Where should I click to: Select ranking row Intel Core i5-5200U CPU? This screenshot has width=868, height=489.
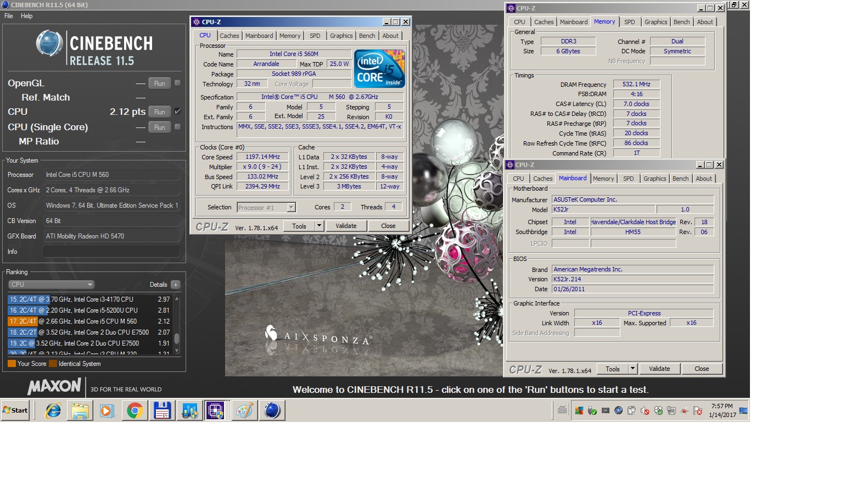(x=89, y=310)
